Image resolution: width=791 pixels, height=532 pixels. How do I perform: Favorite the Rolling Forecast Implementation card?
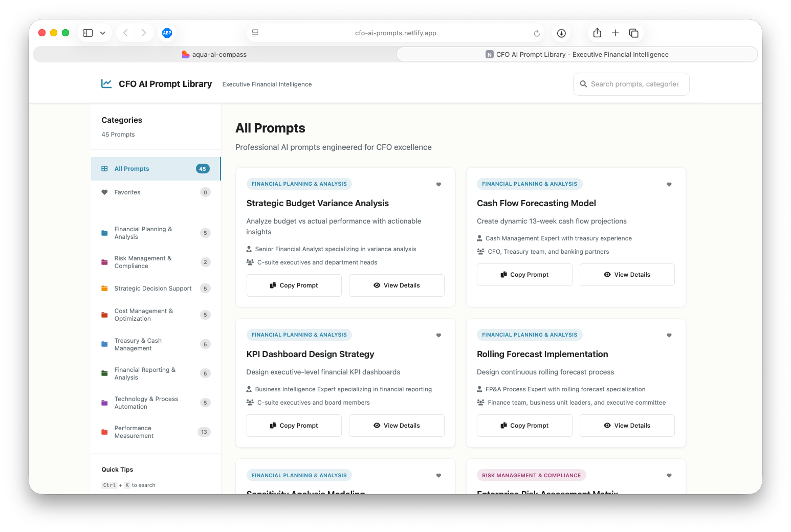point(669,335)
